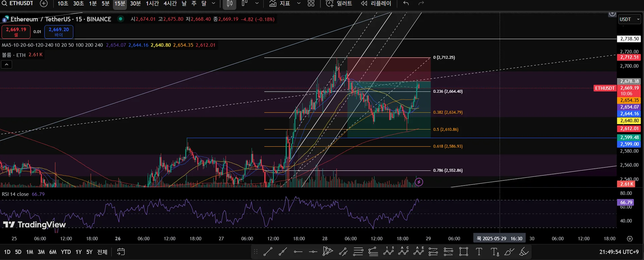Viewport: 644px width, 260px height.
Task: Select the Trend Line drawing tool
Action: [x=268, y=252]
